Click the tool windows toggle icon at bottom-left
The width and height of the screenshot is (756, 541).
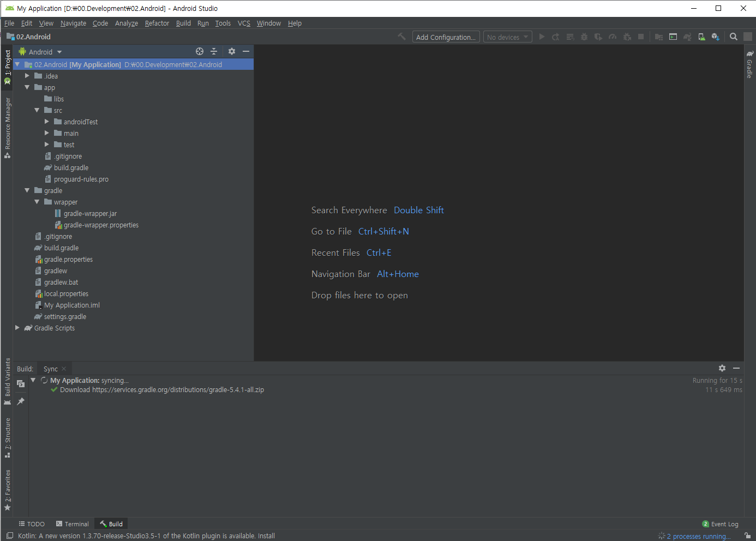tap(9, 536)
